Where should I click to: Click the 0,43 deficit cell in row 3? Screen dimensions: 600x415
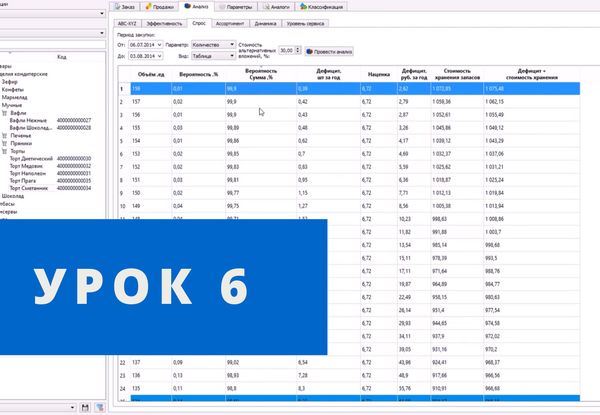pyautogui.click(x=328, y=115)
